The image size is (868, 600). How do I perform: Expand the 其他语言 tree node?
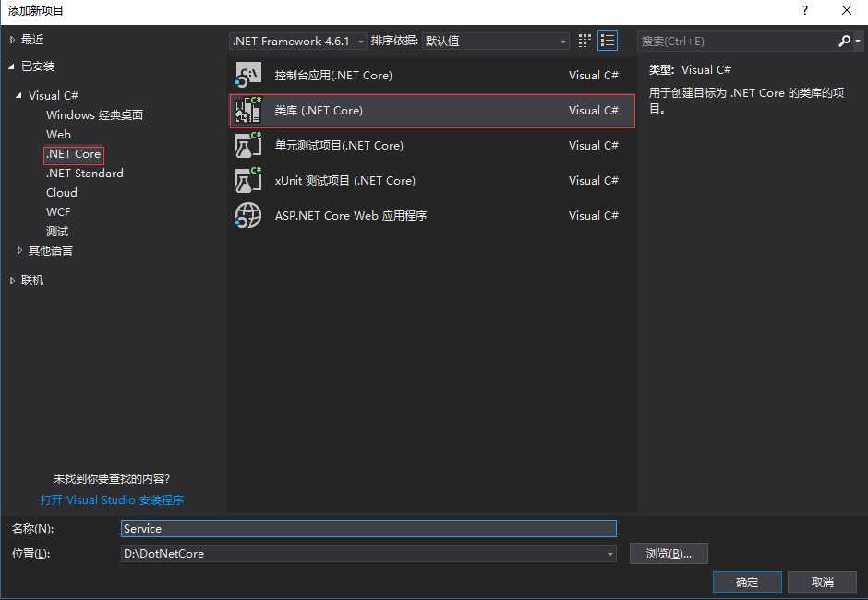pos(19,251)
